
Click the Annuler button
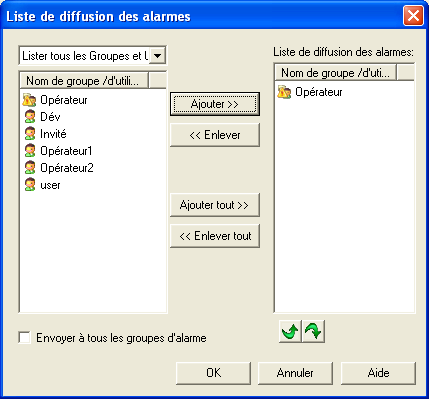(295, 373)
